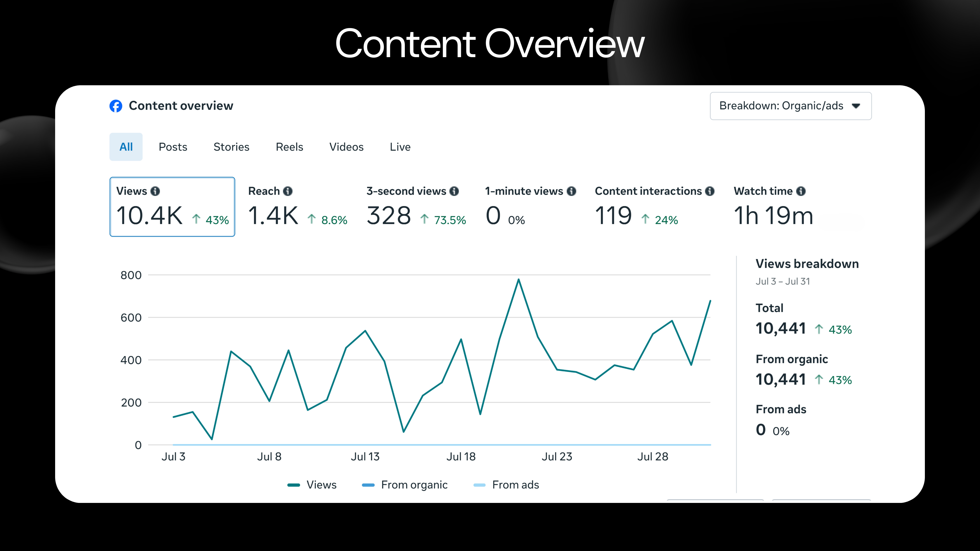Toggle the Views legend swatch
The image size is (980, 551).
294,485
